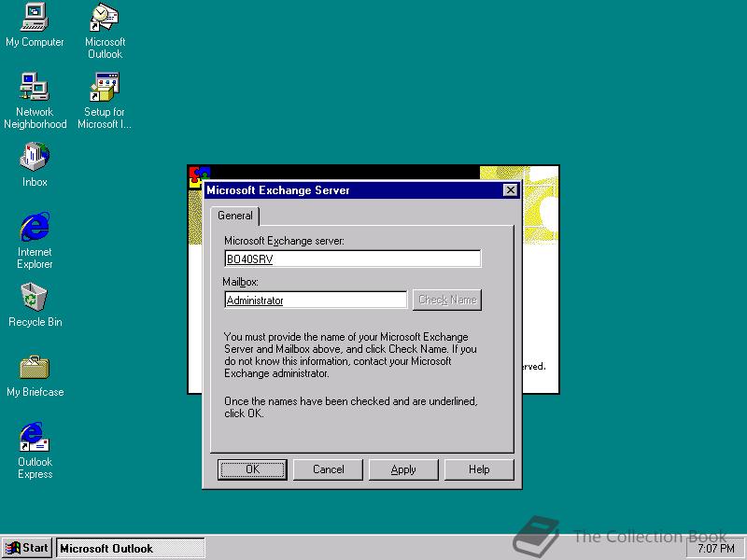The height and width of the screenshot is (560, 747).
Task: Click the Microsoft Outlook taskbar button
Action: pos(131,548)
